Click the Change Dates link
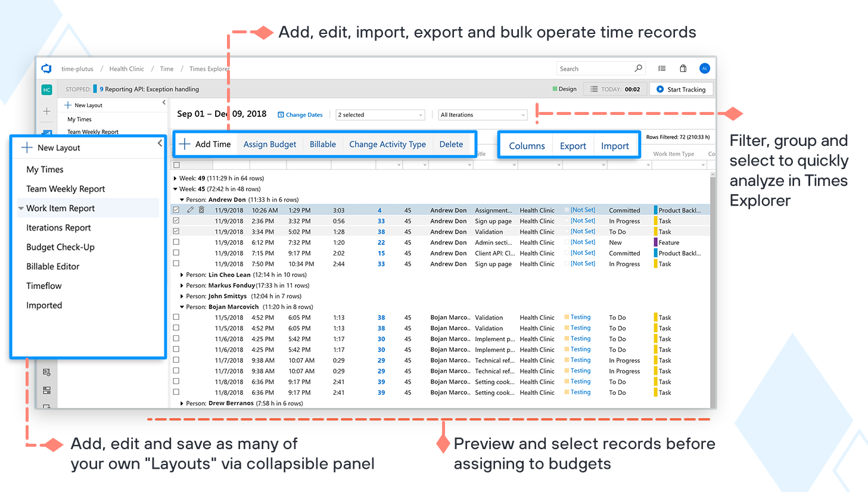The height and width of the screenshot is (492, 868). 300,114
